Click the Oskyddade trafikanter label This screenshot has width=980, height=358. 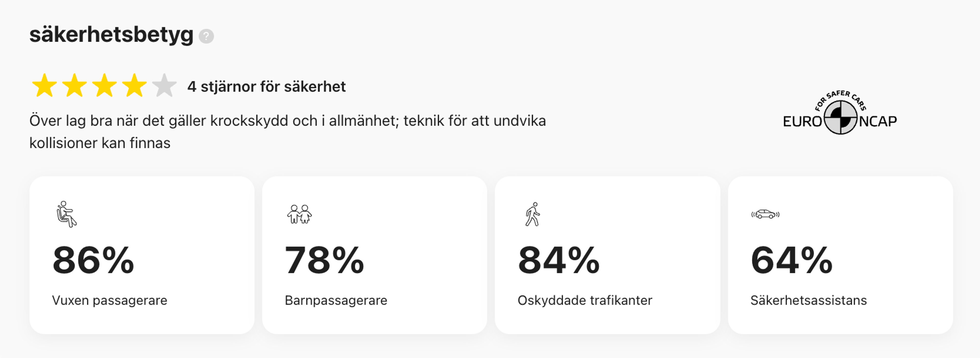(x=585, y=300)
